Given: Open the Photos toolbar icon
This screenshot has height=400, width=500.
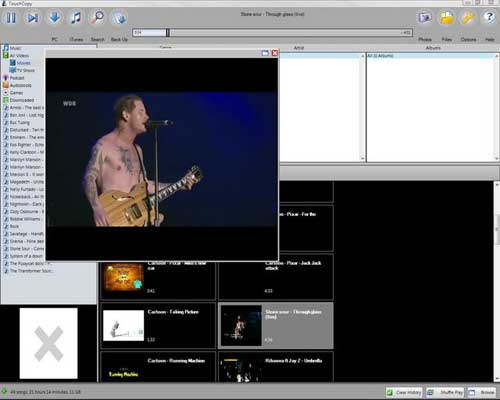Looking at the screenshot, I should (425, 17).
